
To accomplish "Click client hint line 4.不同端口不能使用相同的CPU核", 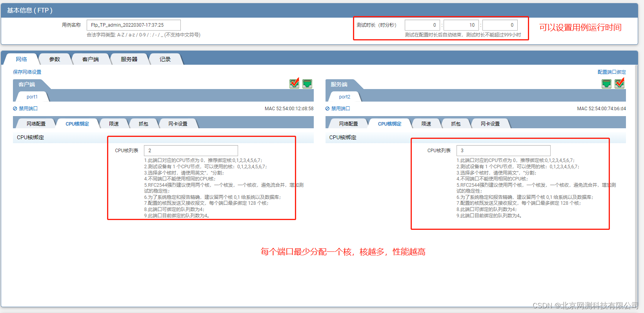I will [180, 179].
